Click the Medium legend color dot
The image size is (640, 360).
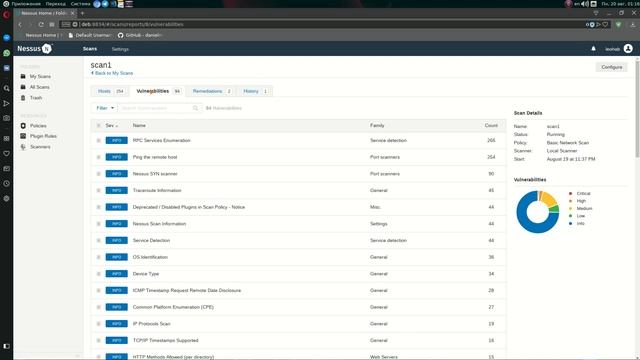pos(571,209)
